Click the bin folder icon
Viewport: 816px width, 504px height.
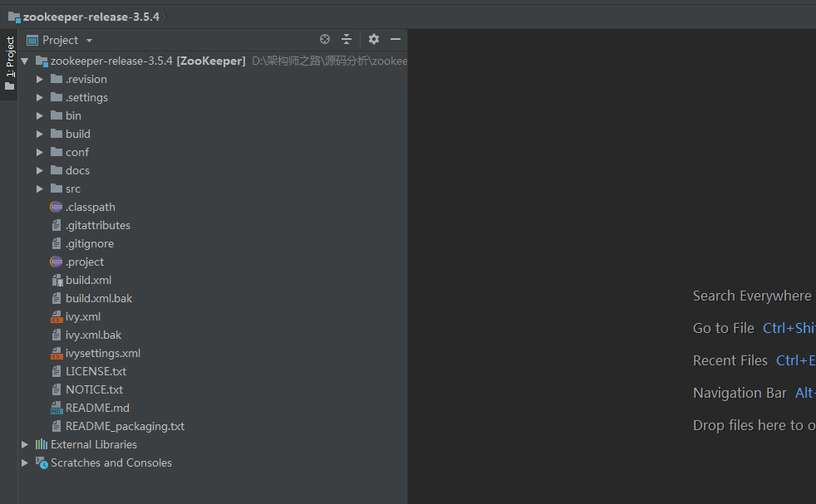[57, 115]
